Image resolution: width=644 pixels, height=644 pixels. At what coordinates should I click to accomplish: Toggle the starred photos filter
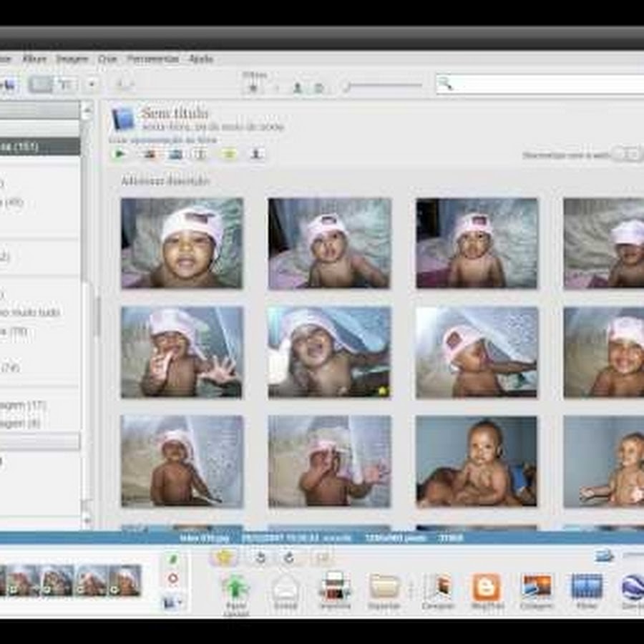(x=253, y=87)
